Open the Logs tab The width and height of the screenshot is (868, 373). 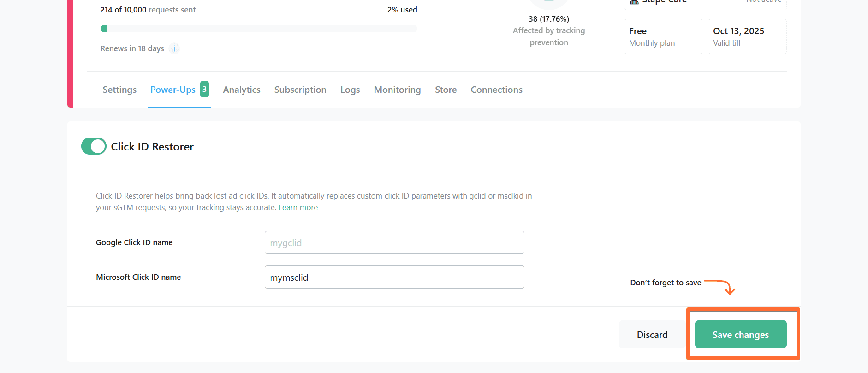350,90
